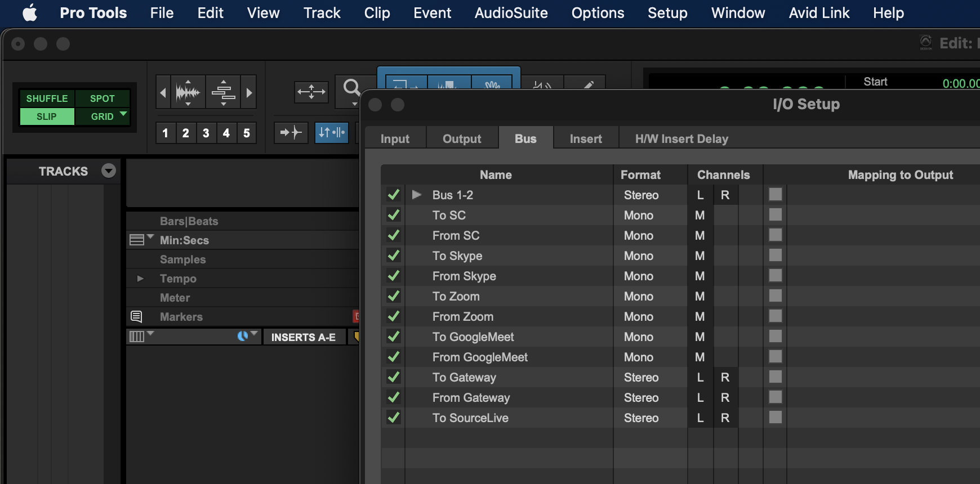
Task: Click the Tab to Transients button
Action: 291,133
